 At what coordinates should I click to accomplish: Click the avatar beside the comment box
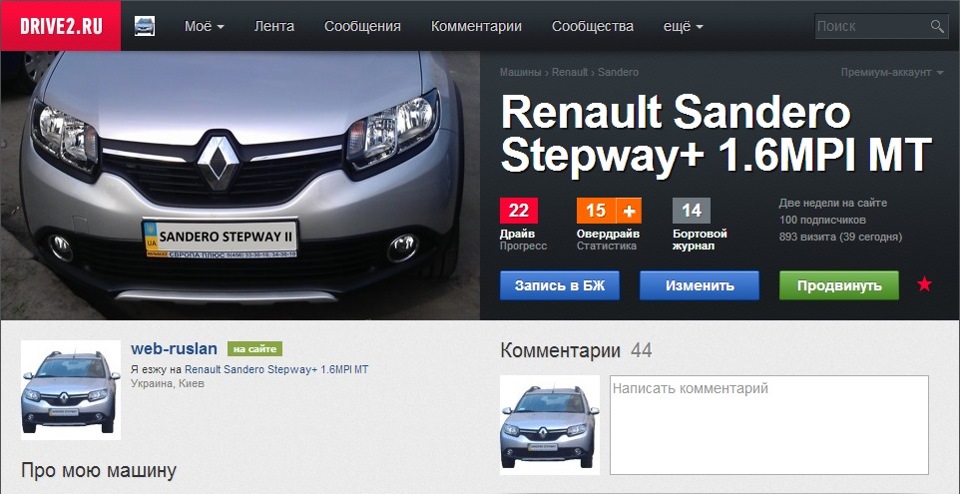pyautogui.click(x=550, y=425)
